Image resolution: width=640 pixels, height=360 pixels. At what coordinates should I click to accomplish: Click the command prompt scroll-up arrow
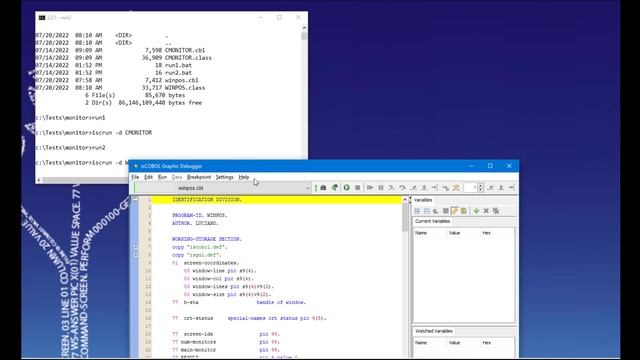(304, 28)
